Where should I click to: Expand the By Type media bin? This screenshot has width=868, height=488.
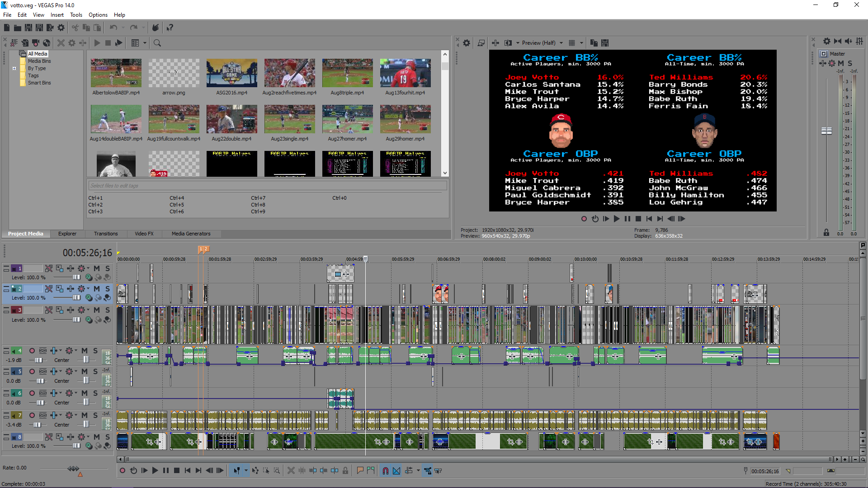14,69
